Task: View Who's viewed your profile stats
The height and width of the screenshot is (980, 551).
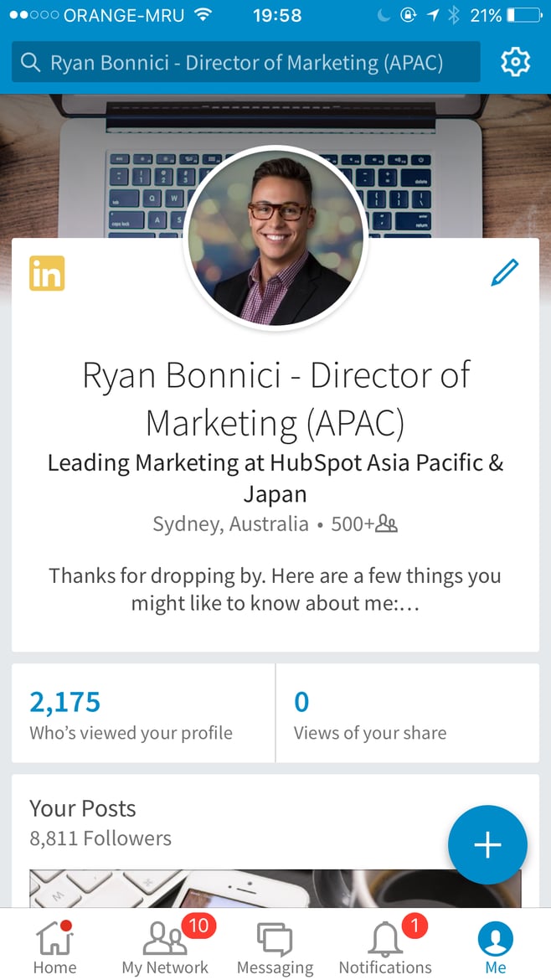Action: [143, 713]
